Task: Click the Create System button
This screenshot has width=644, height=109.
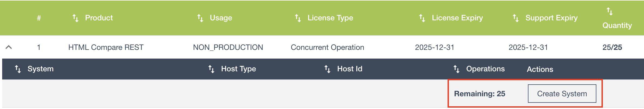Action: click(562, 94)
